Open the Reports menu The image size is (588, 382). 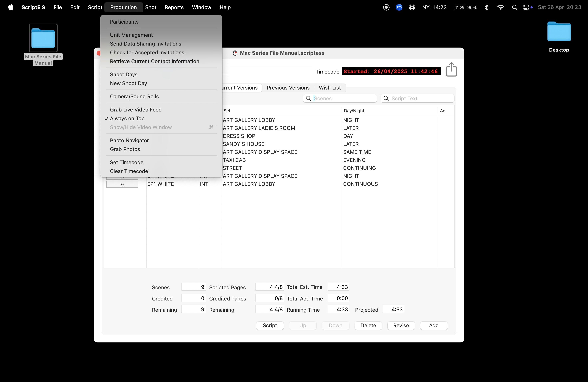tap(174, 7)
